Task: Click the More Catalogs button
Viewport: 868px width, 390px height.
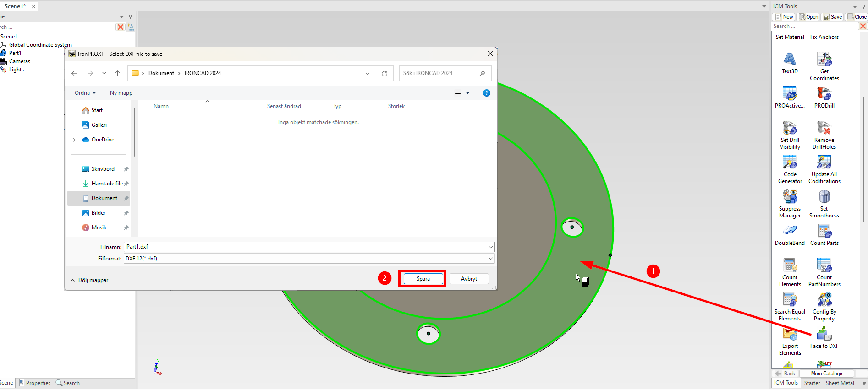Action: coord(826,374)
